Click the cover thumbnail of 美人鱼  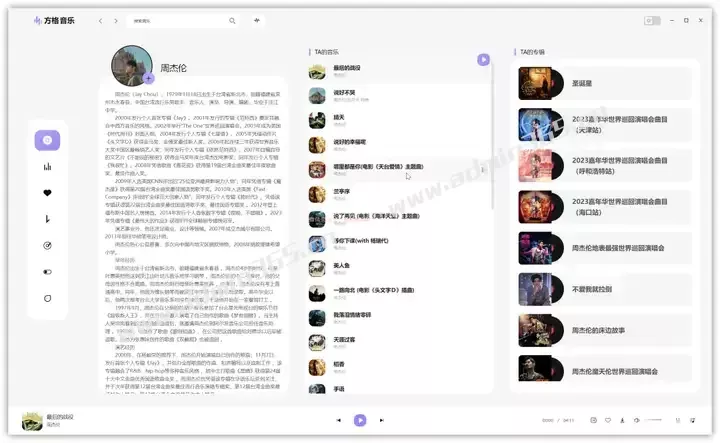pos(317,269)
